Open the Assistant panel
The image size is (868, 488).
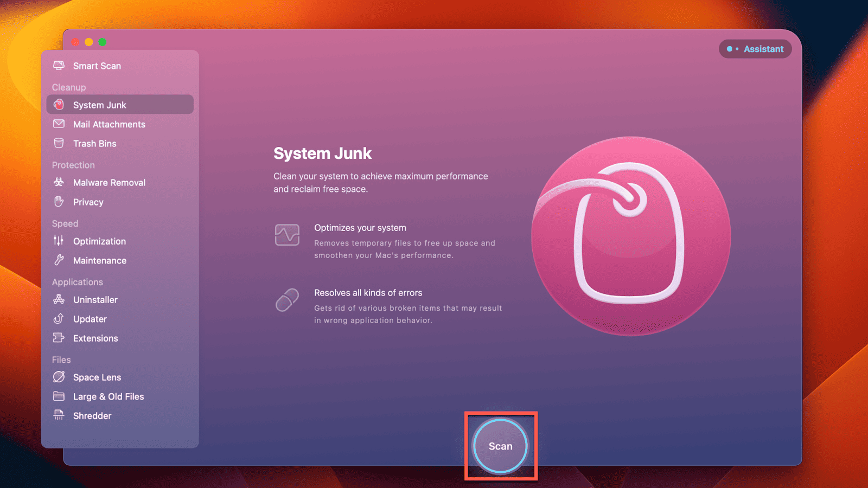(x=755, y=49)
